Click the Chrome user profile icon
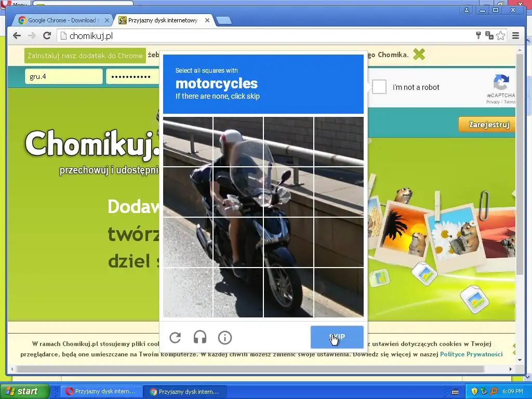 click(x=467, y=10)
